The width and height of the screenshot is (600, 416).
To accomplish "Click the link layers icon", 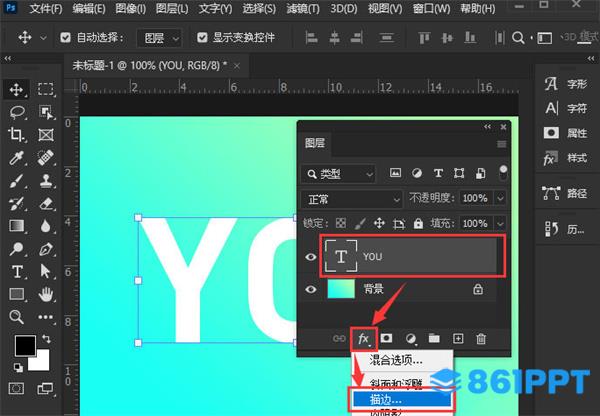I will pyautogui.click(x=339, y=338).
